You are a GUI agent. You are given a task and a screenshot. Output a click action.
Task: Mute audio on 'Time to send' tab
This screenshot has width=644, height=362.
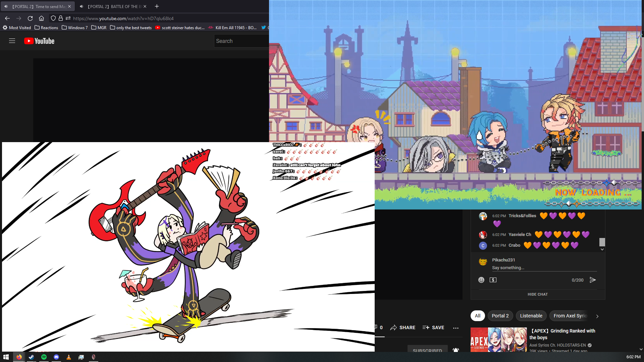(x=6, y=6)
